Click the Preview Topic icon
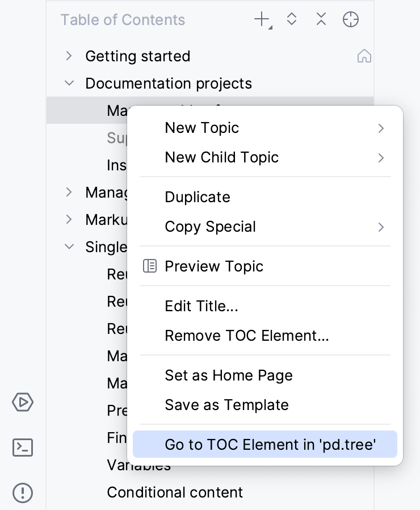This screenshot has height=510, width=420. point(150,266)
